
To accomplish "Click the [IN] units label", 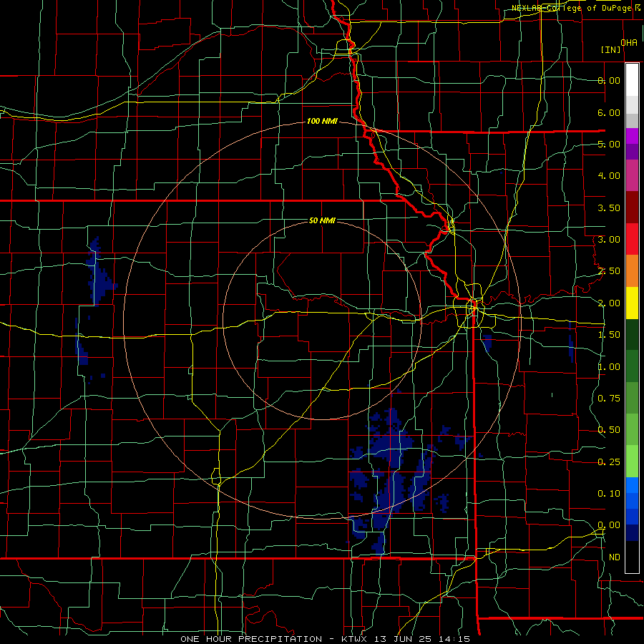I will coord(611,49).
